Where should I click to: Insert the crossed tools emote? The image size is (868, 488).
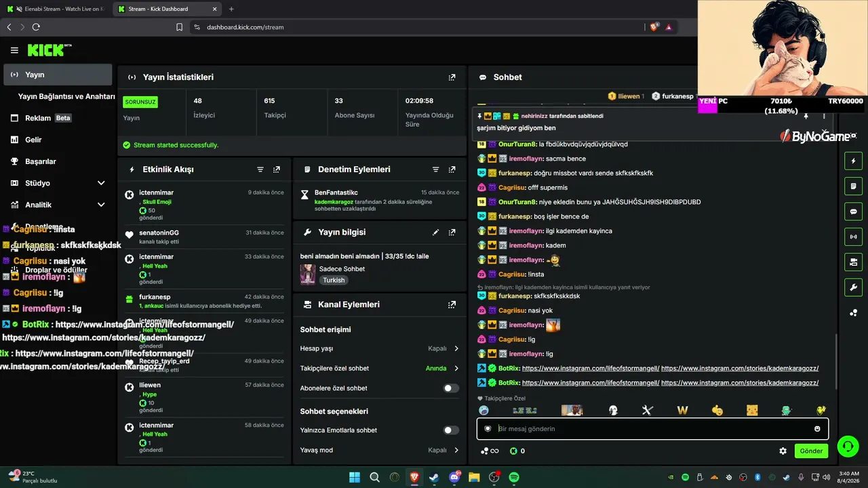[647, 410]
